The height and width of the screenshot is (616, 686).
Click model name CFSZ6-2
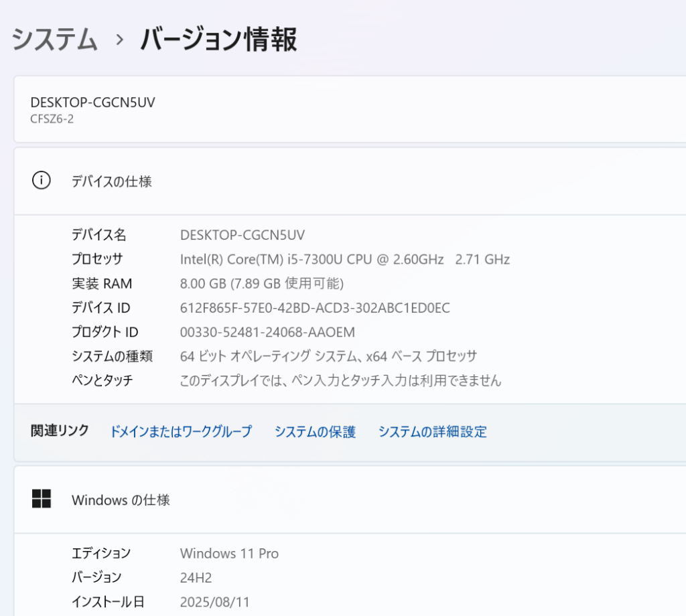[52, 119]
